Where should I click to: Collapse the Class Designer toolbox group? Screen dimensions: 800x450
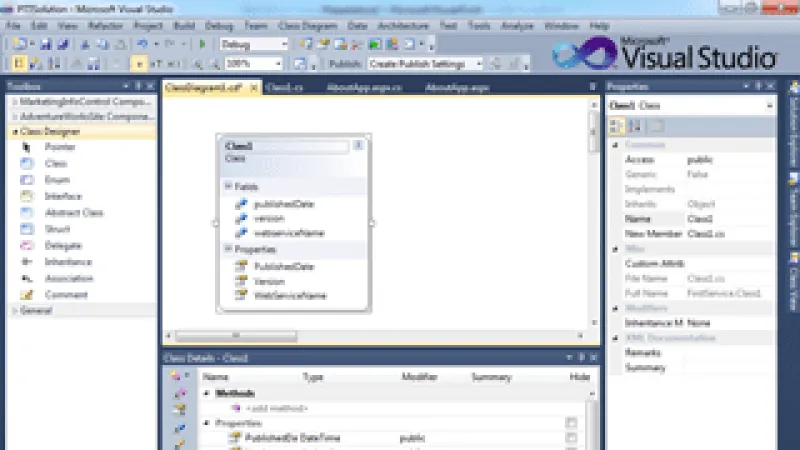coord(15,132)
